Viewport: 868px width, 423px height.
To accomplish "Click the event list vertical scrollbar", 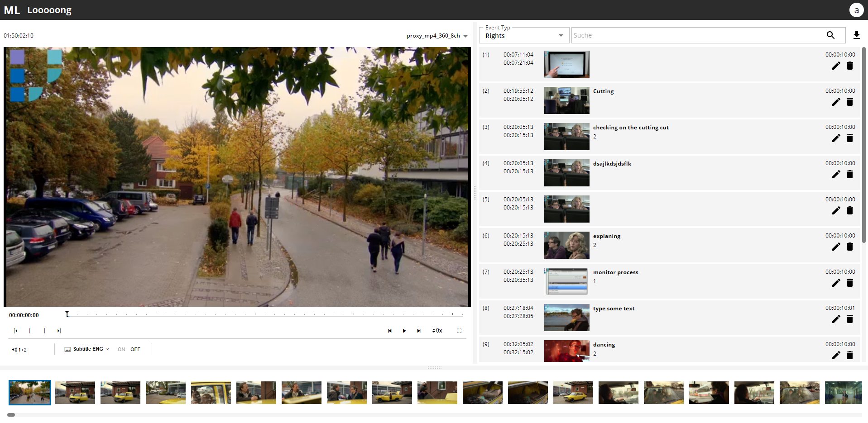I will click(x=864, y=145).
